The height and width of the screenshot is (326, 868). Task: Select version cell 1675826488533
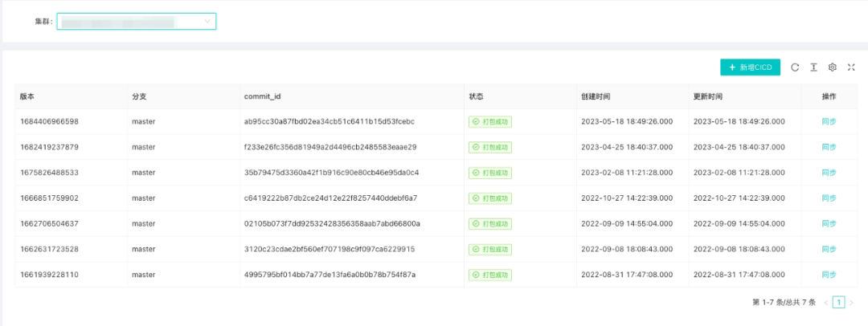49,173
